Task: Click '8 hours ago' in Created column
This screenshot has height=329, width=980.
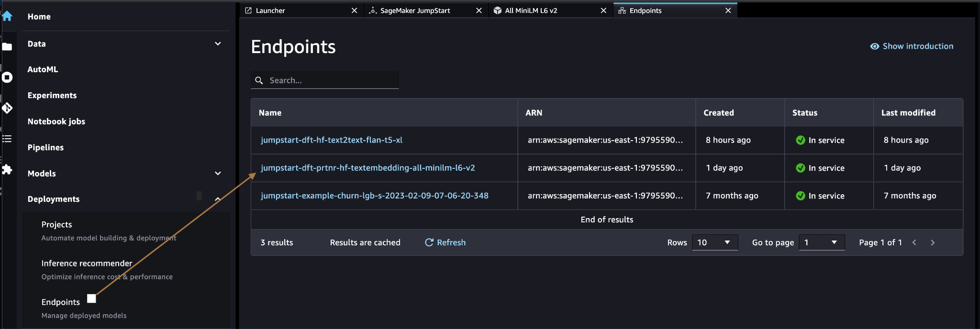Action: point(728,140)
